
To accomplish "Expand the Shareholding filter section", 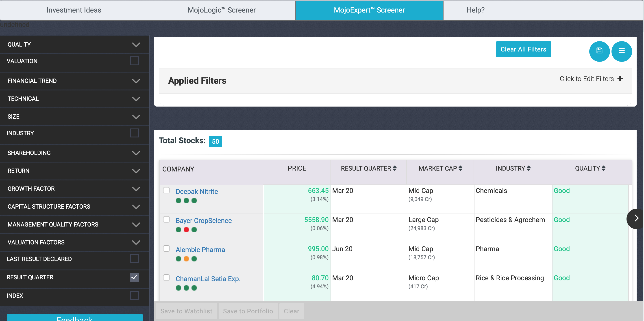I will click(x=136, y=153).
